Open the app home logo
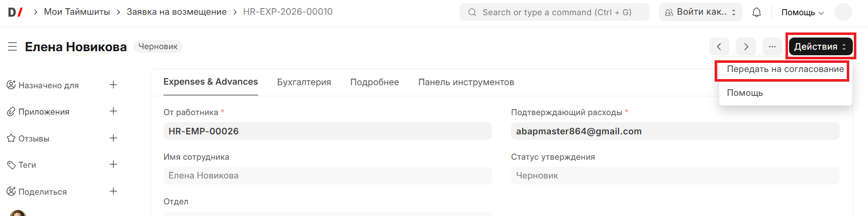The width and height of the screenshot is (868, 216). pos(15,12)
